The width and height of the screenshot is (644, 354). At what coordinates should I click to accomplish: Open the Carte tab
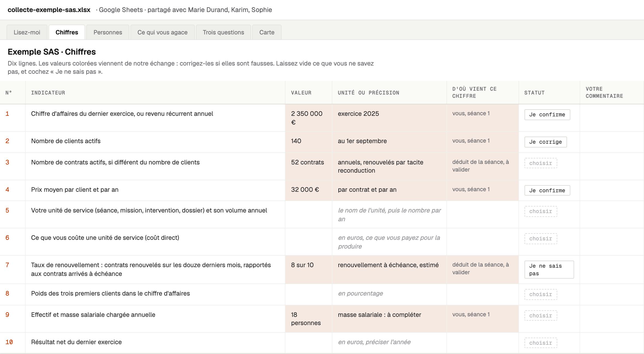pos(267,32)
